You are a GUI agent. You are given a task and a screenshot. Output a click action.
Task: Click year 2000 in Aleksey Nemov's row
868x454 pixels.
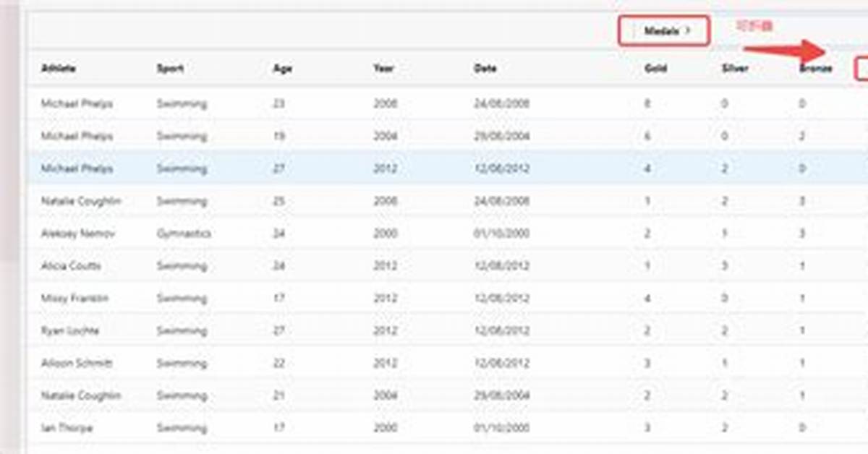[x=385, y=234]
